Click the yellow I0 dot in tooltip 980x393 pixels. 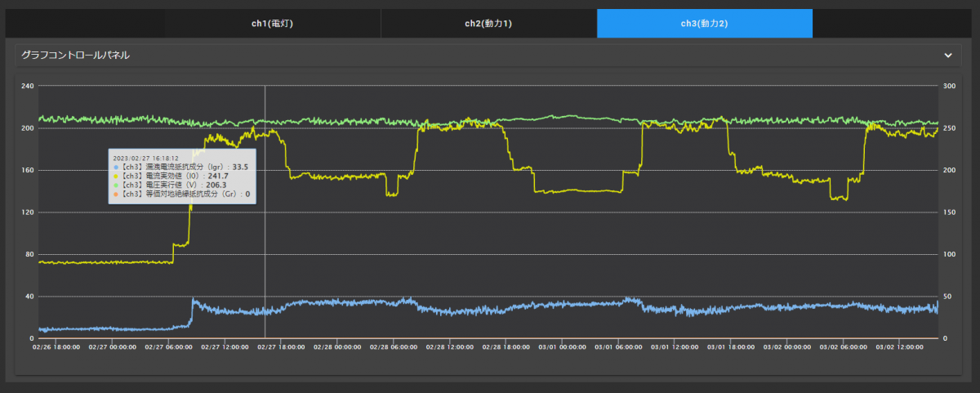116,176
